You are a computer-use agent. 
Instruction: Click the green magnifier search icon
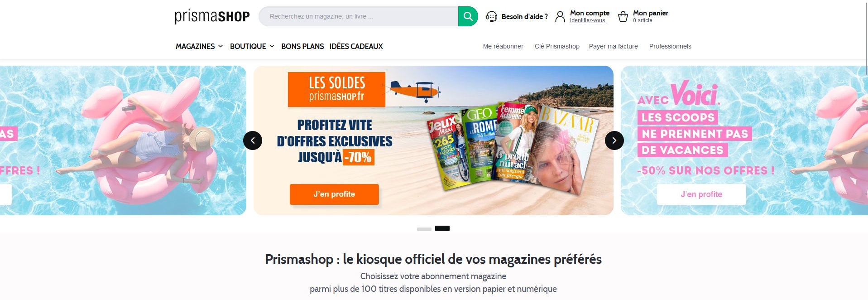click(x=468, y=16)
